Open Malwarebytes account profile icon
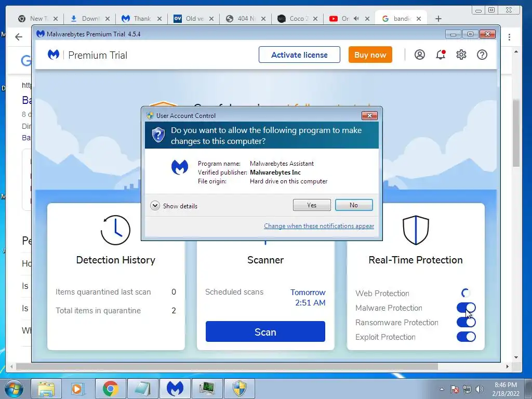 click(x=420, y=55)
